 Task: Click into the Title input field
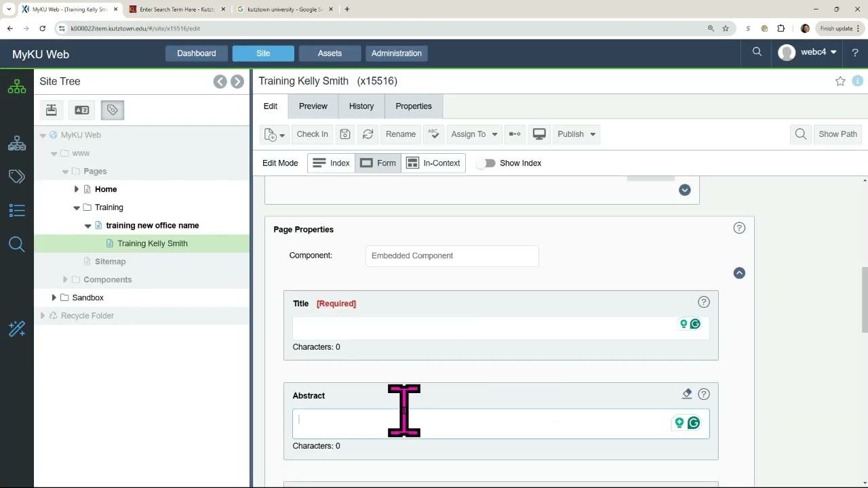(501, 328)
